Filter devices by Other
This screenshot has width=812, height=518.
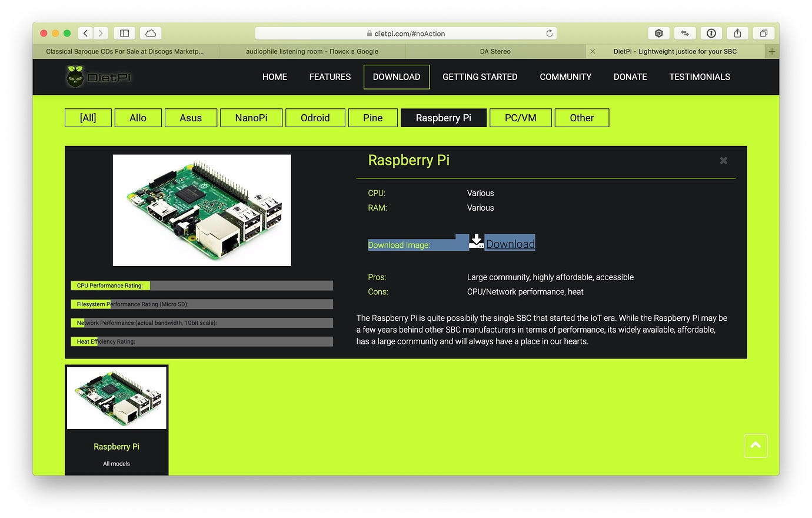click(x=582, y=118)
